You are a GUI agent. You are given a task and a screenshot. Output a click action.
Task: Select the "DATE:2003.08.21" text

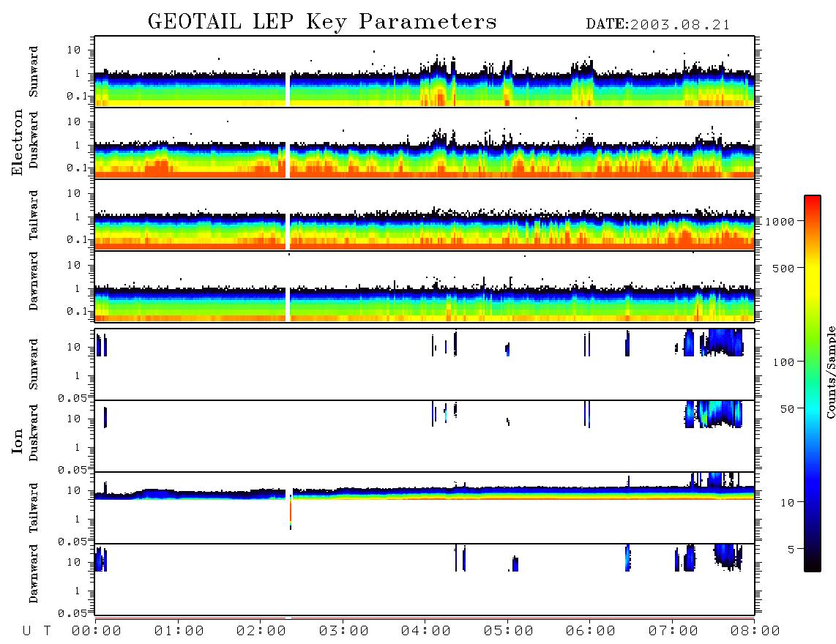[658, 25]
